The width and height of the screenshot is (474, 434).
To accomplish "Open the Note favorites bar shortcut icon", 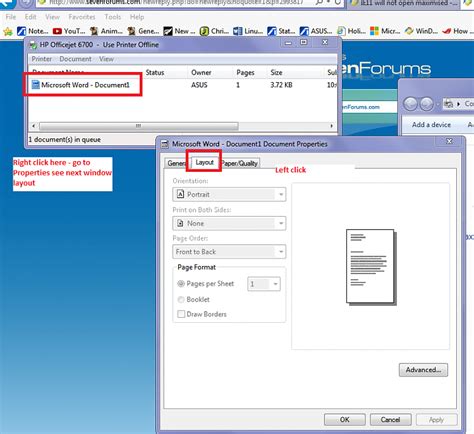I will (x=22, y=31).
